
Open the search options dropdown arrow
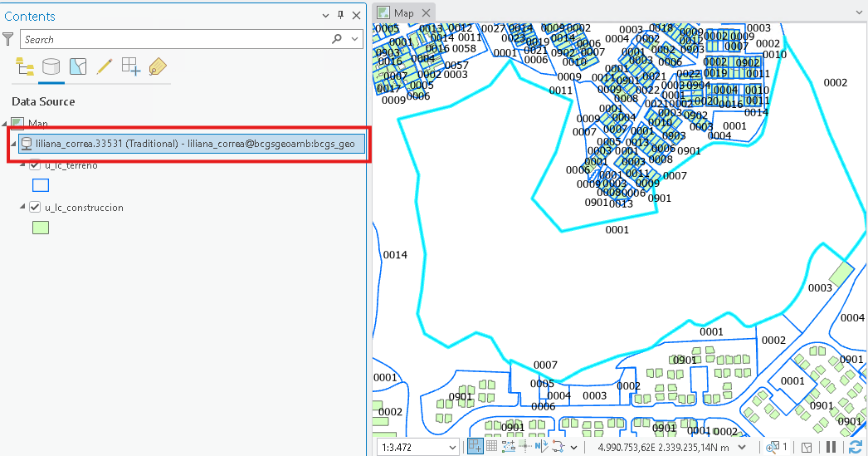pos(354,39)
